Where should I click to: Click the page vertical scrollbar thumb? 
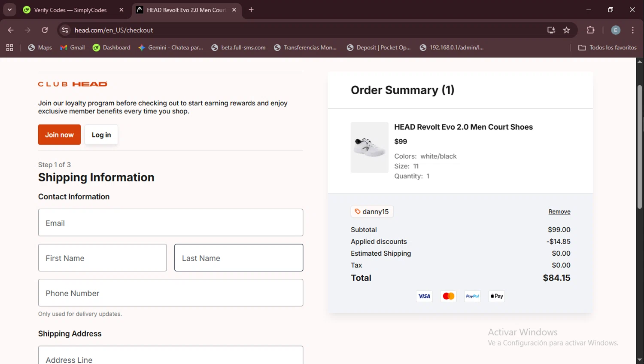[640, 147]
